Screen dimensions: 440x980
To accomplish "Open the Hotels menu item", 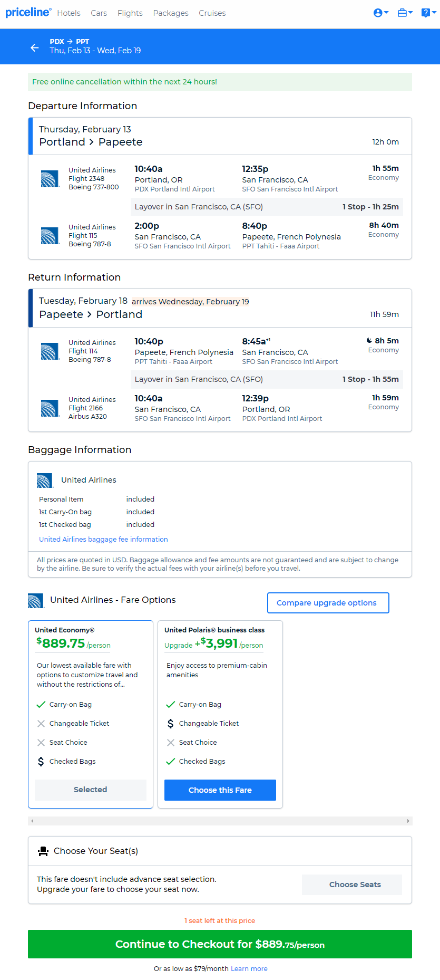I will pos(69,13).
